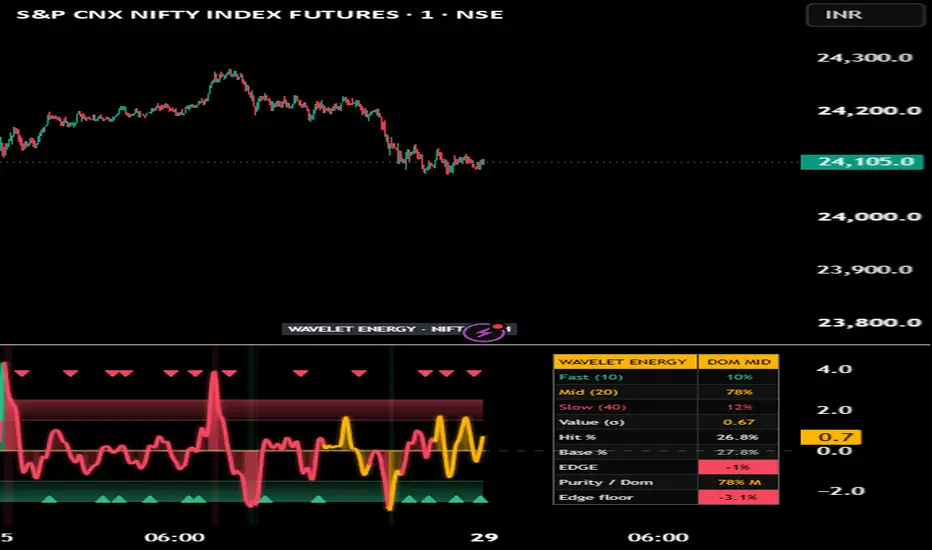The image size is (932, 550).
Task: Click the 23,800.0 price axis label
Action: pyautogui.click(x=869, y=322)
